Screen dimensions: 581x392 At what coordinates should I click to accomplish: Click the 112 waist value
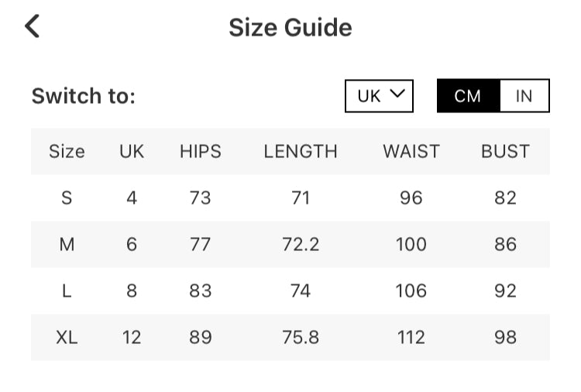411,337
